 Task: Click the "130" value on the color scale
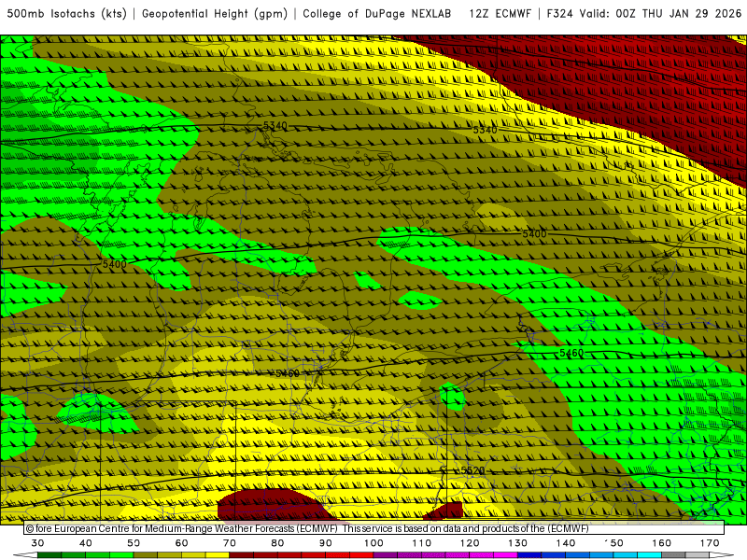[x=518, y=543]
